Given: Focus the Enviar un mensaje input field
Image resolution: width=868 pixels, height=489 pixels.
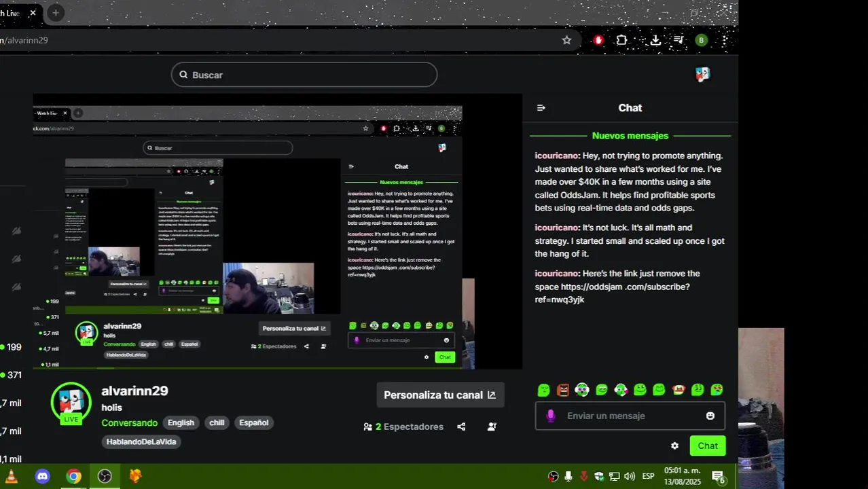Looking at the screenshot, I should pyautogui.click(x=630, y=416).
